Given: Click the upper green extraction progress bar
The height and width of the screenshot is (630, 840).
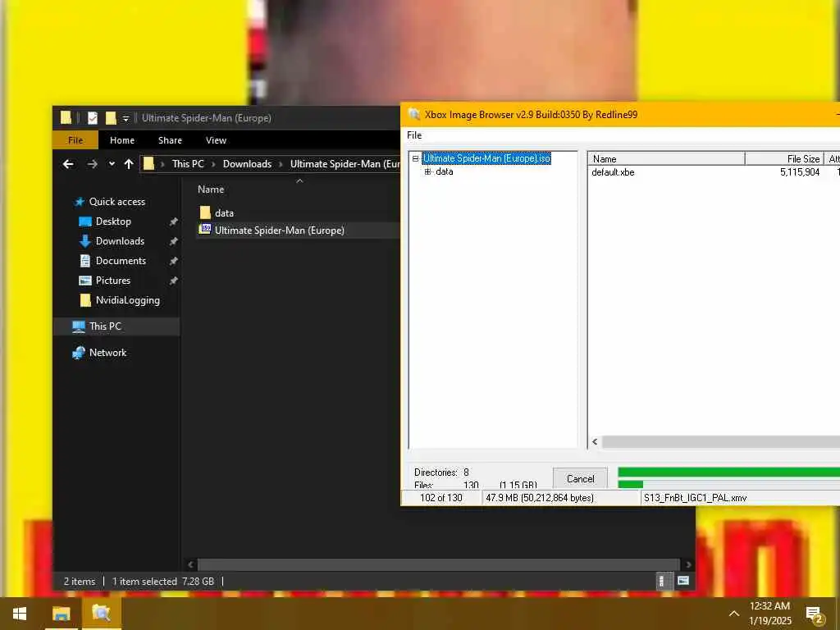Looking at the screenshot, I should coord(728,472).
